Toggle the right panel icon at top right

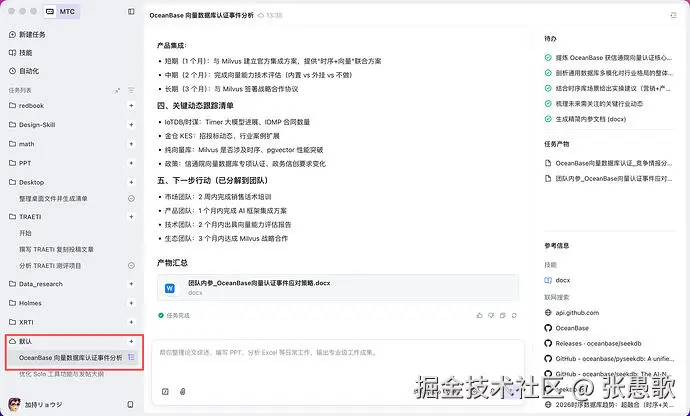click(673, 15)
